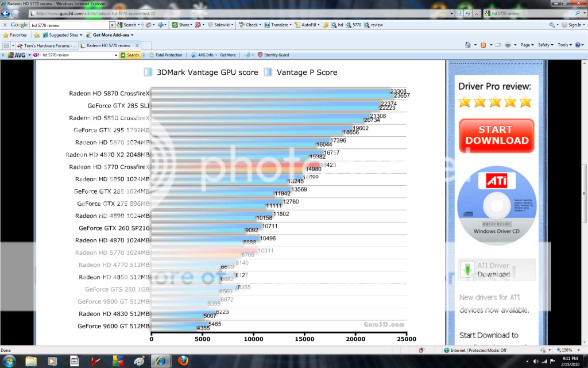
Task: Click the Read Mail envelope icon
Action: coord(498,45)
